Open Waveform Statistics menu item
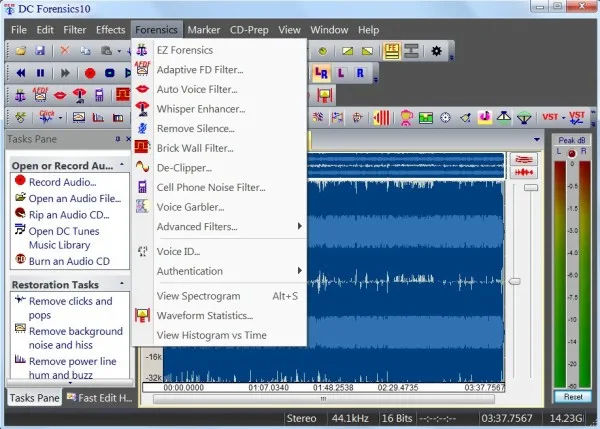Screen dimensions: 600x429 [x=219, y=316]
